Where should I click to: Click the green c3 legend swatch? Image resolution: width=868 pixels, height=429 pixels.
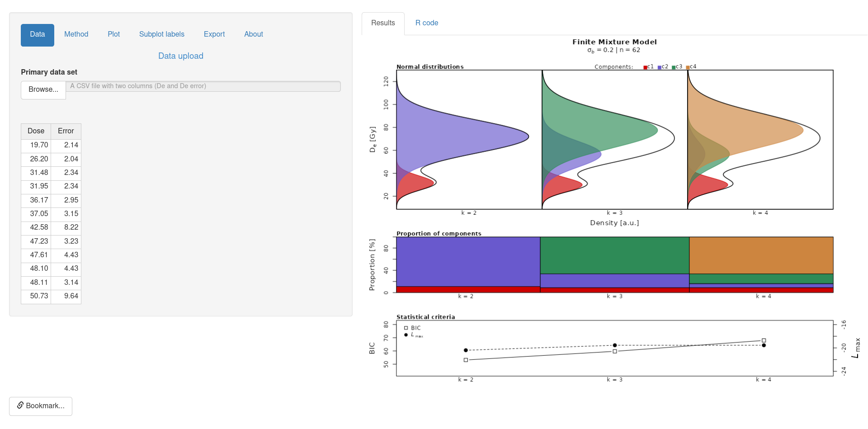pyautogui.click(x=674, y=67)
